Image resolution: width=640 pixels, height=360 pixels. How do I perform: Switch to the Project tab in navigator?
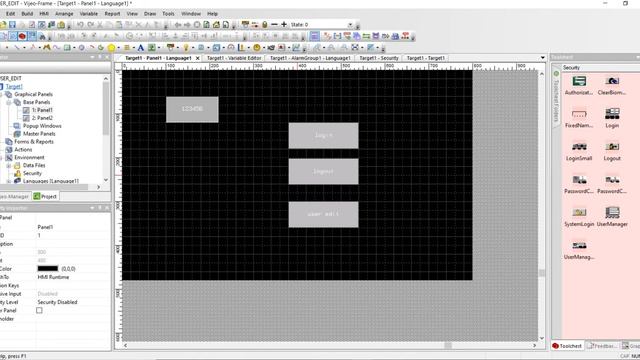coord(45,196)
